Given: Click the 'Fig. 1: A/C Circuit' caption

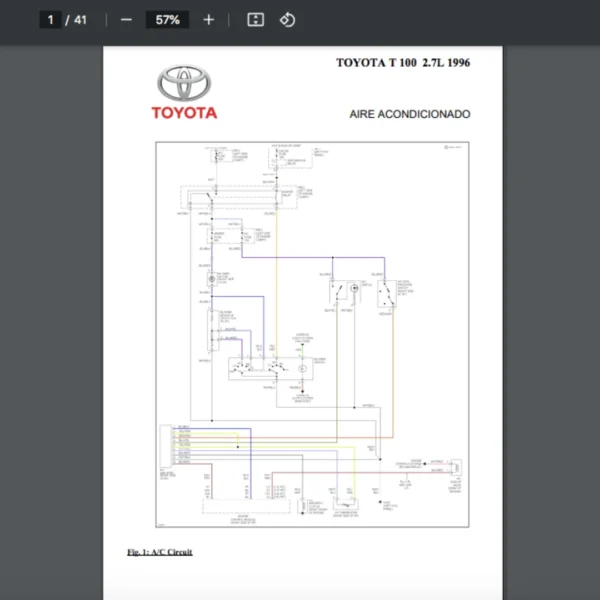Looking at the screenshot, I should (x=160, y=552).
